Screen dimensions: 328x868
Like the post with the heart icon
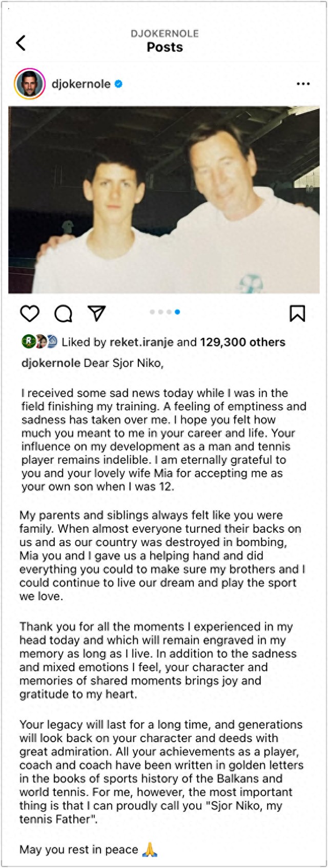point(30,313)
